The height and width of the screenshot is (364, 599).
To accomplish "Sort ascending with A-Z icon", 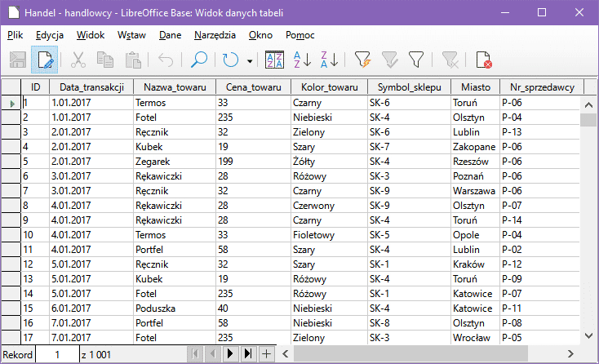I will coord(302,60).
